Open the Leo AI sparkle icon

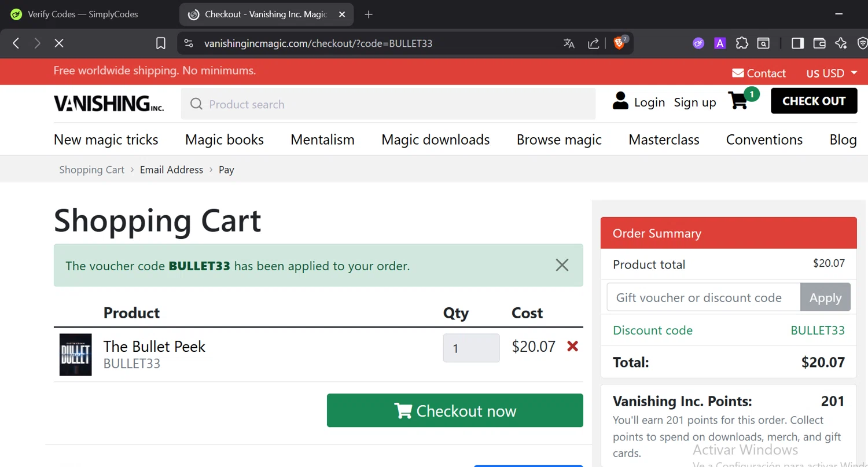click(x=841, y=43)
